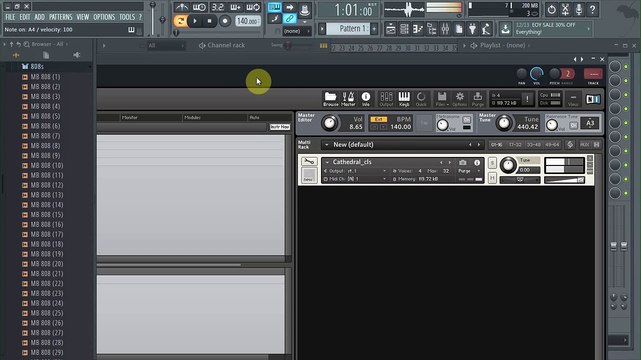Open the Playlist menu arrow

[x=464, y=45]
